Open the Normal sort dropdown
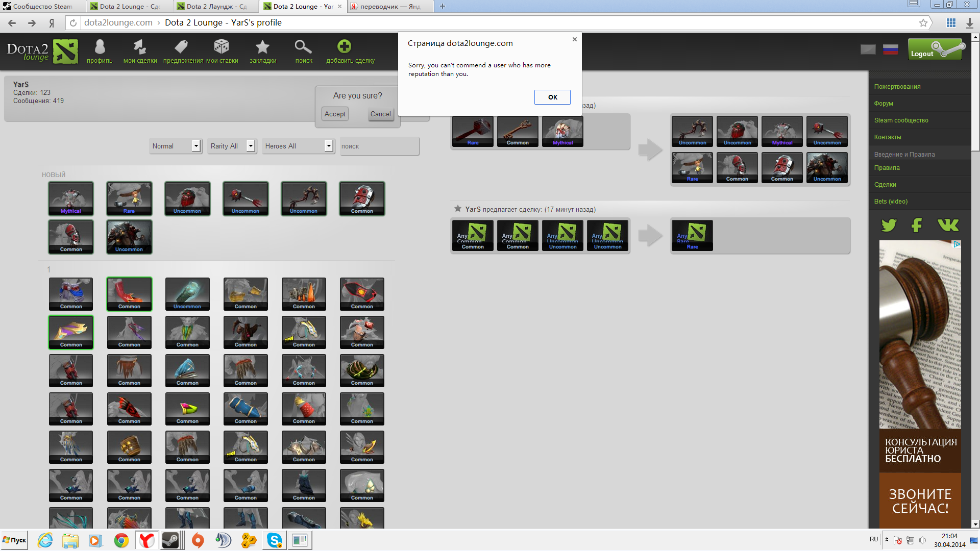Screen dimensions: 980x551 tap(175, 146)
